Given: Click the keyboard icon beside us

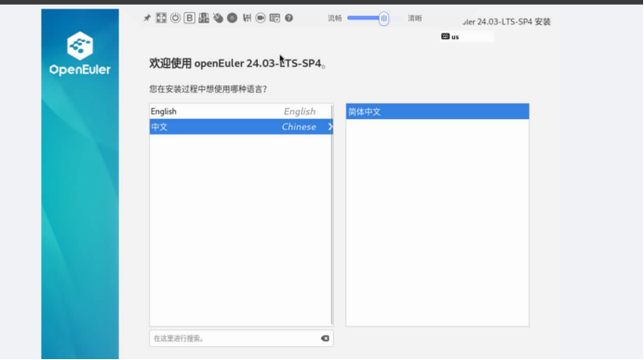Looking at the screenshot, I should click(445, 36).
